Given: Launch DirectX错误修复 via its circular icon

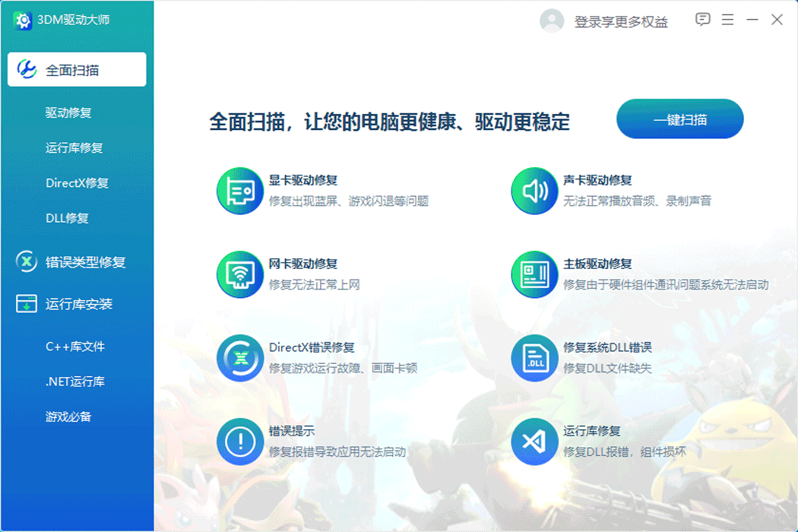Looking at the screenshot, I should [x=240, y=358].
